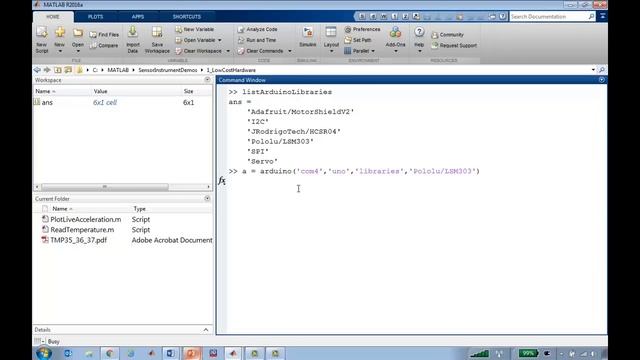Open the Current Folder panel actions menu
This screenshot has width=640, height=360.
coord(207,199)
